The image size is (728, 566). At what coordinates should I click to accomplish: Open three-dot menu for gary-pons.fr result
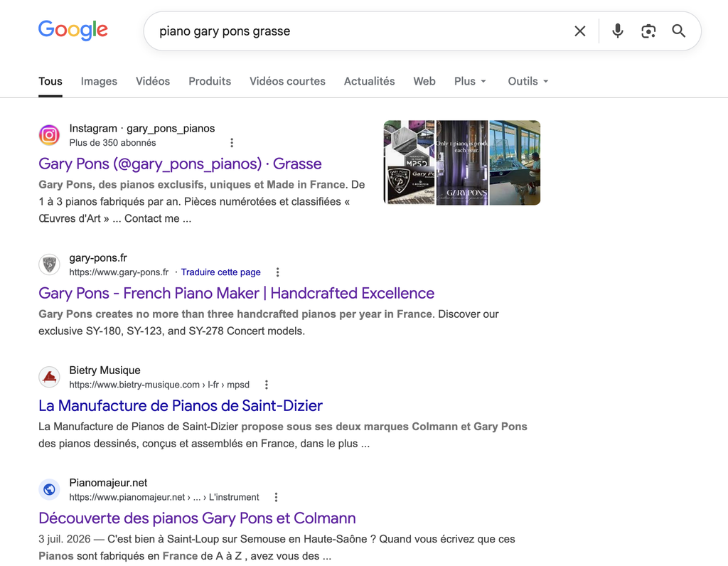(278, 272)
